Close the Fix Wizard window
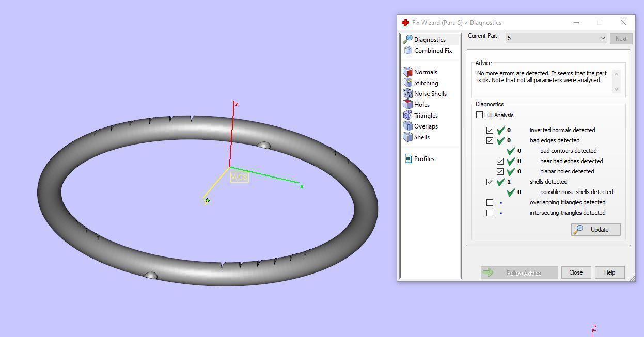Viewport: 644px width, 337px height. (x=623, y=22)
